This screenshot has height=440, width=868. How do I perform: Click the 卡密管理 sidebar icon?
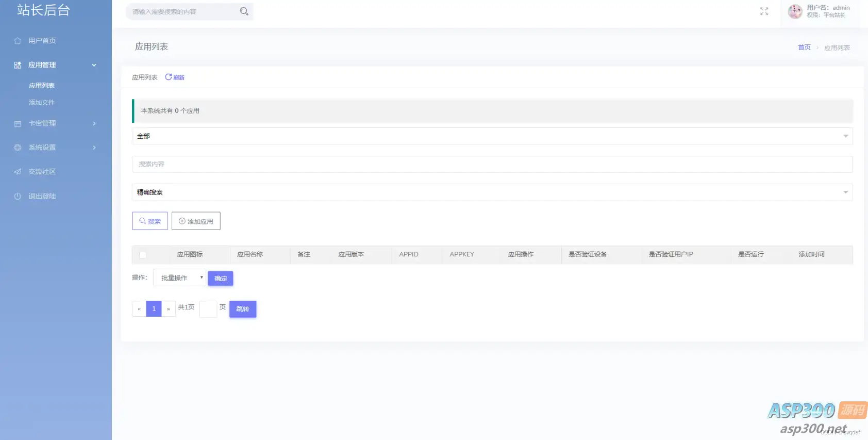18,124
